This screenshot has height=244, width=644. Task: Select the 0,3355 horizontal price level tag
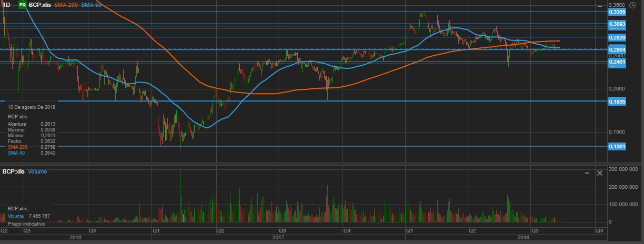click(617, 12)
